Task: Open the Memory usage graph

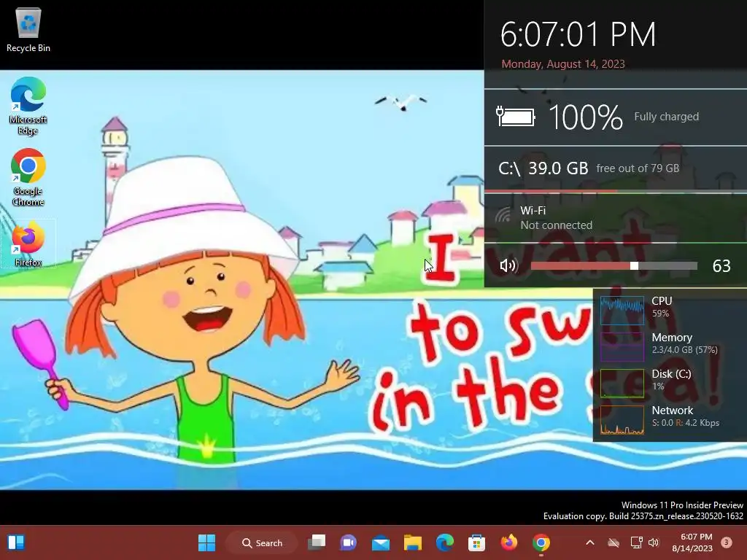Action: tap(622, 346)
